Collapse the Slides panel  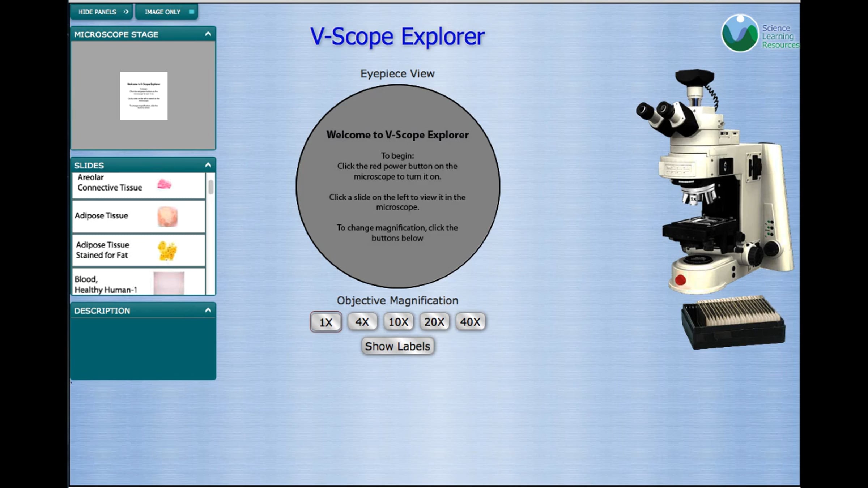coord(208,165)
